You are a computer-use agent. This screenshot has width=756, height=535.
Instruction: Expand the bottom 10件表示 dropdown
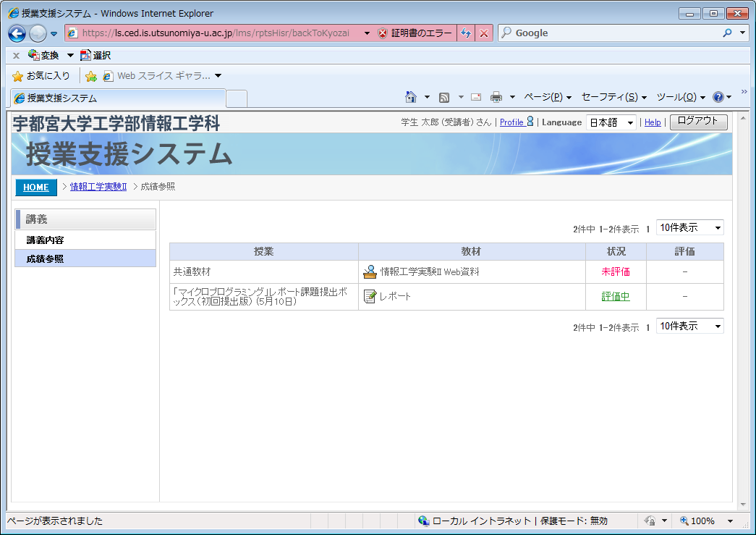point(689,326)
